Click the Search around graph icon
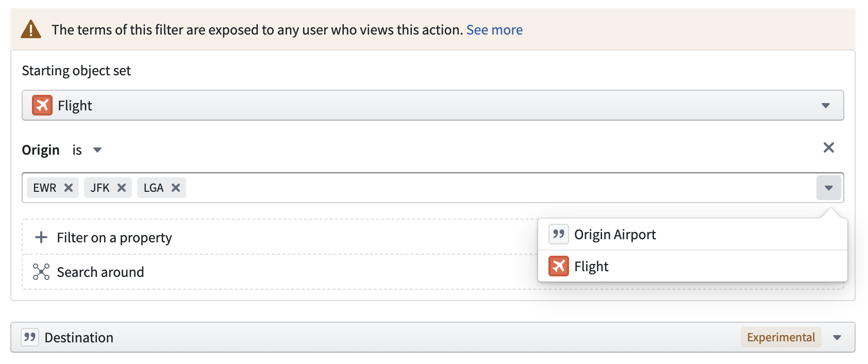Image resolution: width=868 pixels, height=364 pixels. 41,272
